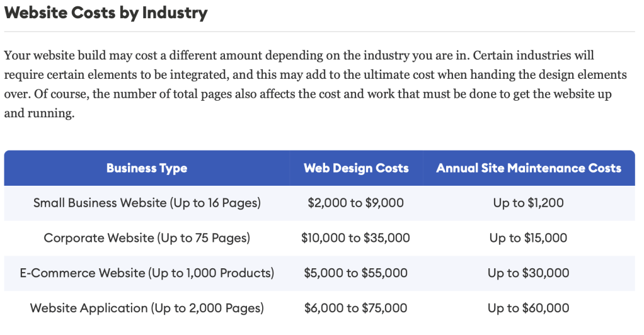Click the "Up to $30,000" maintenance cost
Image resolution: width=644 pixels, height=335 pixels.
tap(529, 273)
